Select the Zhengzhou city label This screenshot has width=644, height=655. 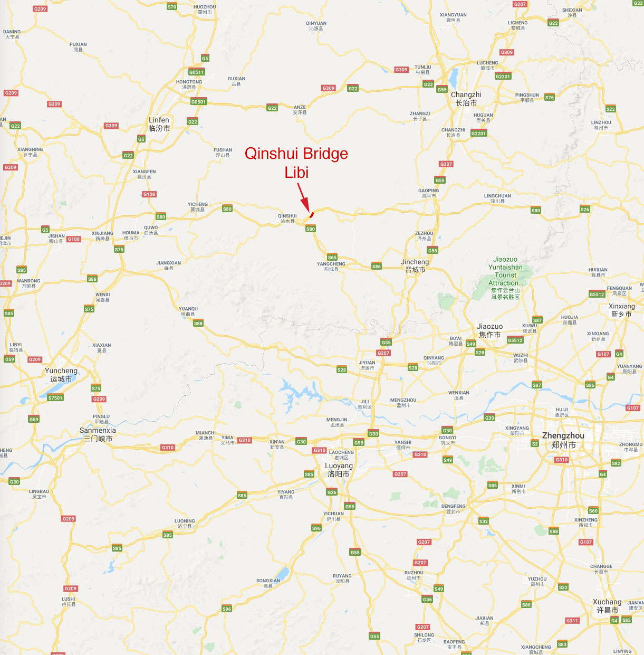[x=563, y=440]
